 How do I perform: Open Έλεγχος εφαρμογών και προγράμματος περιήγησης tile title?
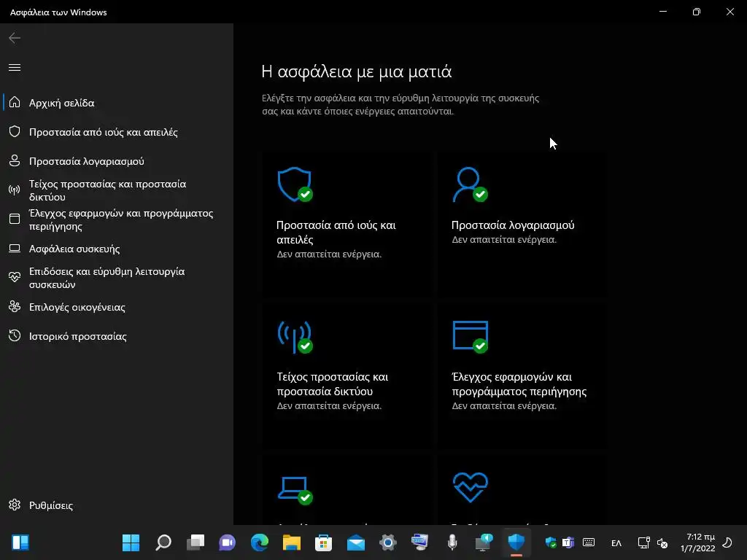pos(519,384)
